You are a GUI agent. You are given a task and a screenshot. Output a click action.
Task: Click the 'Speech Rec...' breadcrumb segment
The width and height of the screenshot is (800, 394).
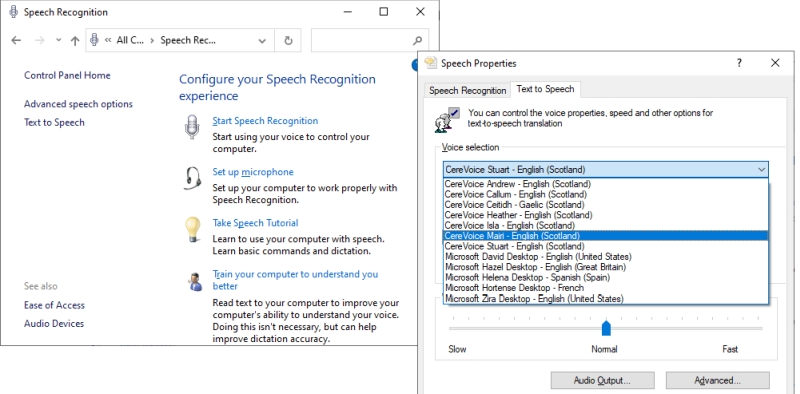188,40
